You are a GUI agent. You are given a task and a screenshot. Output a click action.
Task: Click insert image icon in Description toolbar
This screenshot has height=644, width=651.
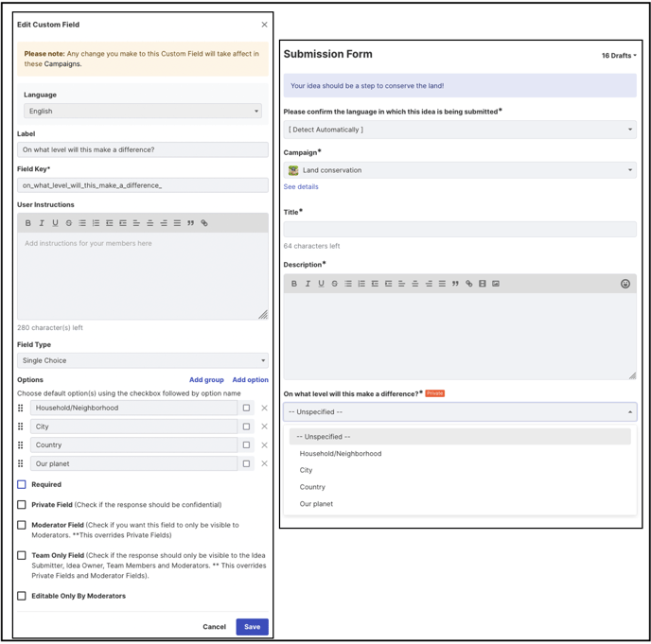[496, 284]
